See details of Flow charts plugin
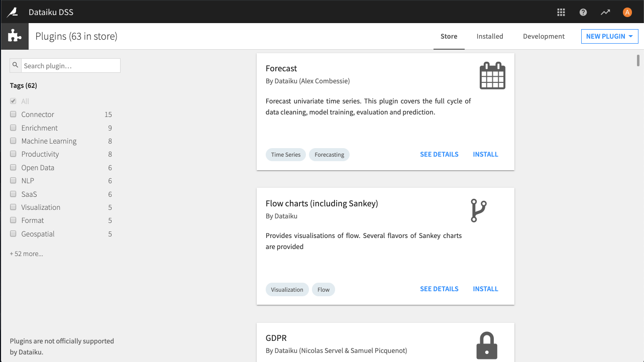This screenshot has width=644, height=362. click(x=439, y=289)
